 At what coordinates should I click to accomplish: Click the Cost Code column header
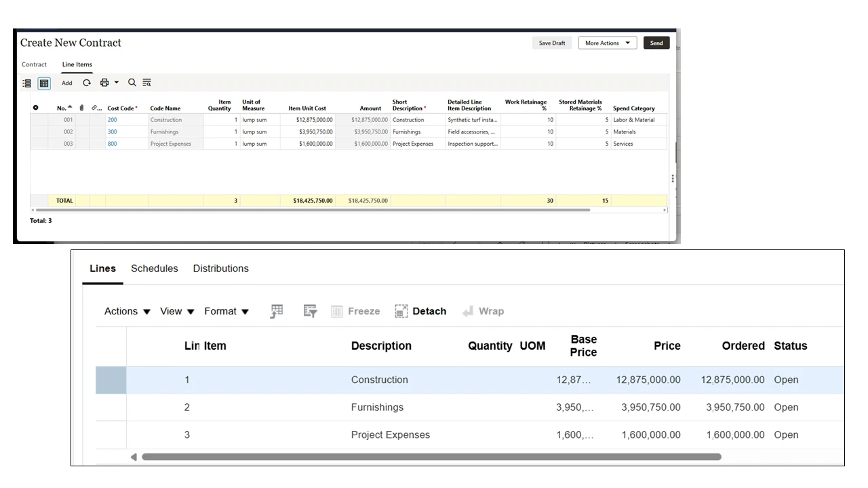pos(122,108)
